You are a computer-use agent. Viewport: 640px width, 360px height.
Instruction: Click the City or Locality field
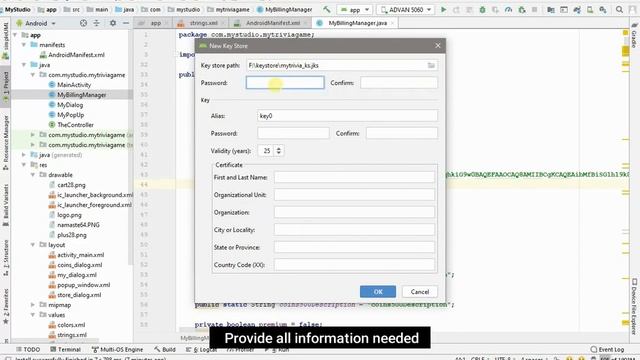(x=354, y=230)
